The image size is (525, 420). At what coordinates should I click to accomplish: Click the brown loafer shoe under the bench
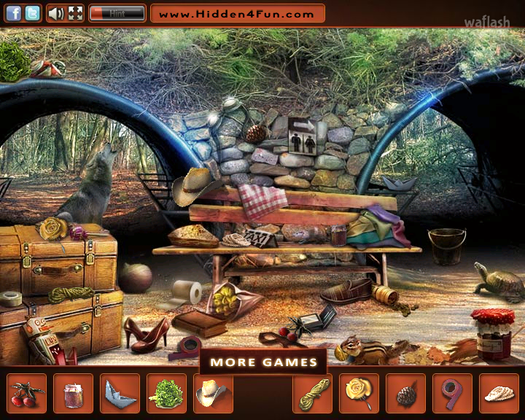point(346,291)
